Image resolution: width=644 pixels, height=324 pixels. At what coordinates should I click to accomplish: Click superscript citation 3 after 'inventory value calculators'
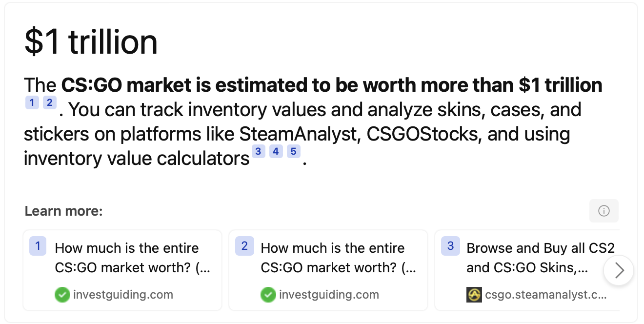pos(258,151)
